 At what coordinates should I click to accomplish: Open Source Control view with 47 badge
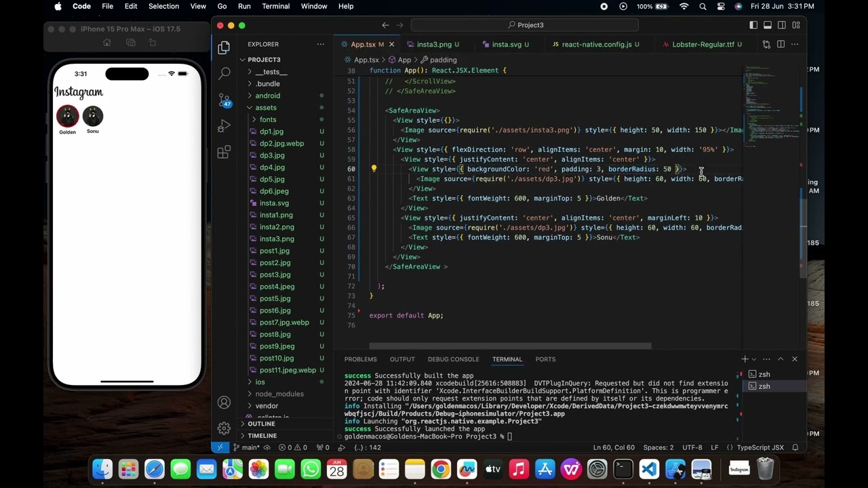(x=224, y=100)
